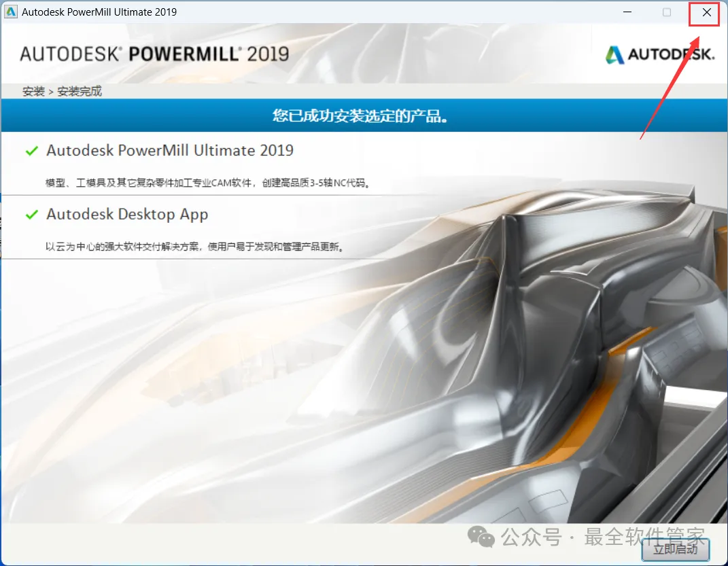Minimize the Autodesk PowerMill installer window

tap(627, 12)
